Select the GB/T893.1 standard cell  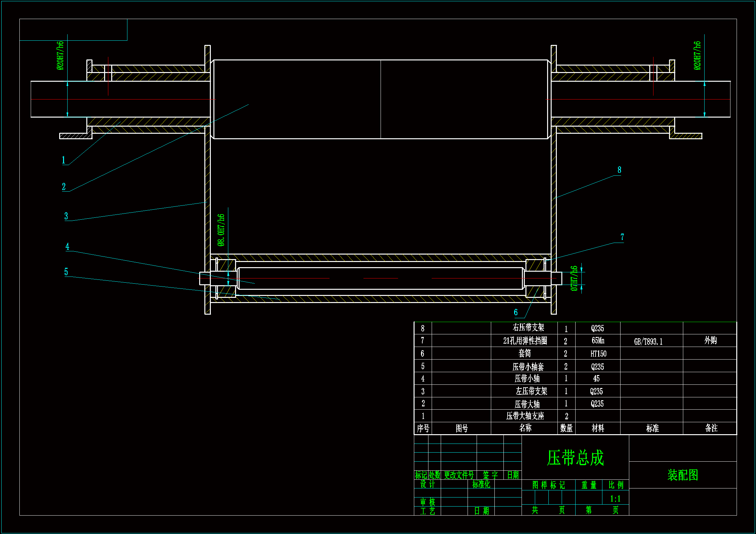(648, 342)
